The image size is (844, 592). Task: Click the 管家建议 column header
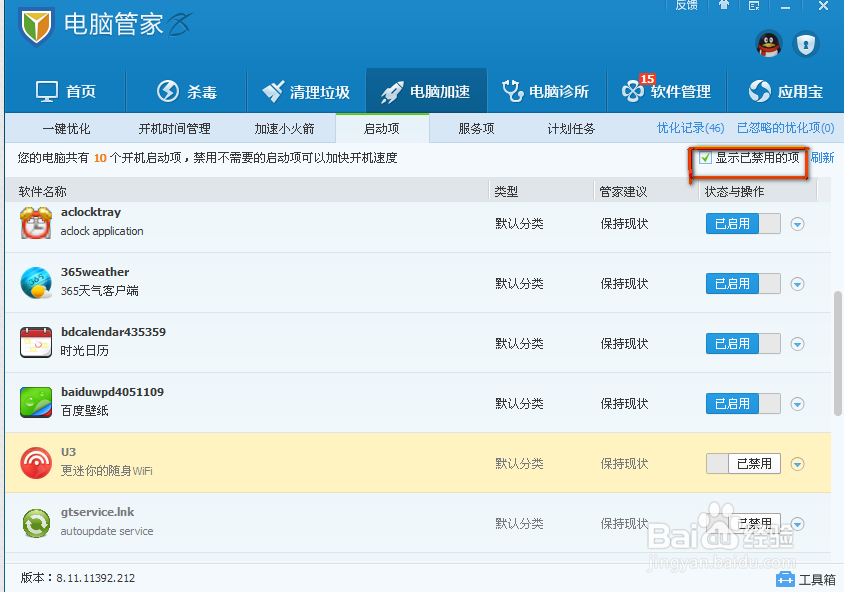(x=623, y=192)
